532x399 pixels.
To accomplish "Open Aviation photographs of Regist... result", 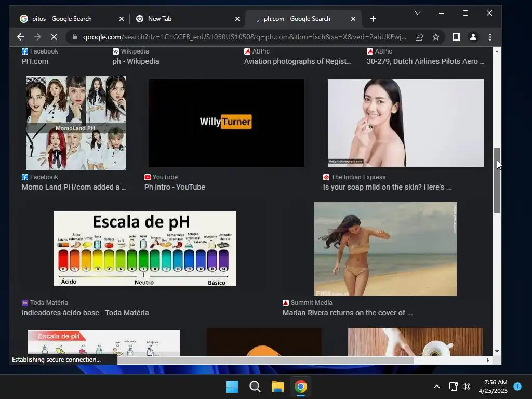I will click(297, 61).
